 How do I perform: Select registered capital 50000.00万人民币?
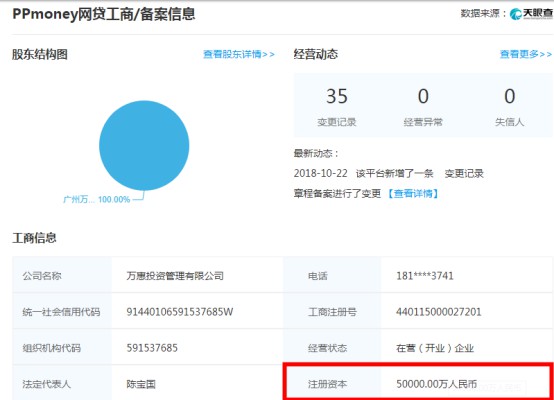[x=437, y=384]
